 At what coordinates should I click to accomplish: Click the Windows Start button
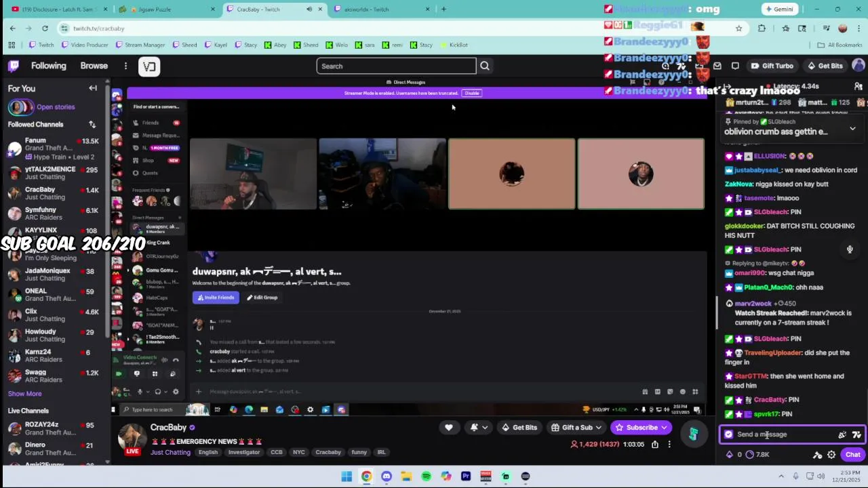[x=347, y=476]
